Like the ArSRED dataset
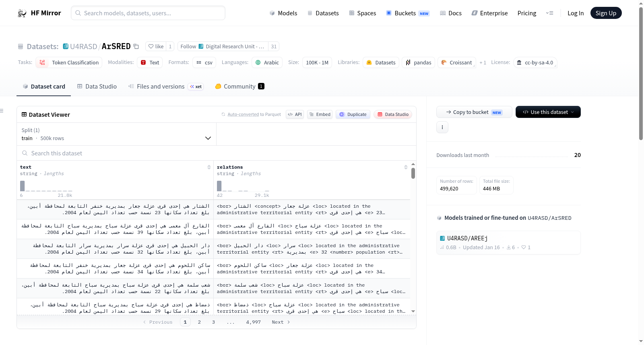This screenshot has height=345, width=644. coord(156,46)
